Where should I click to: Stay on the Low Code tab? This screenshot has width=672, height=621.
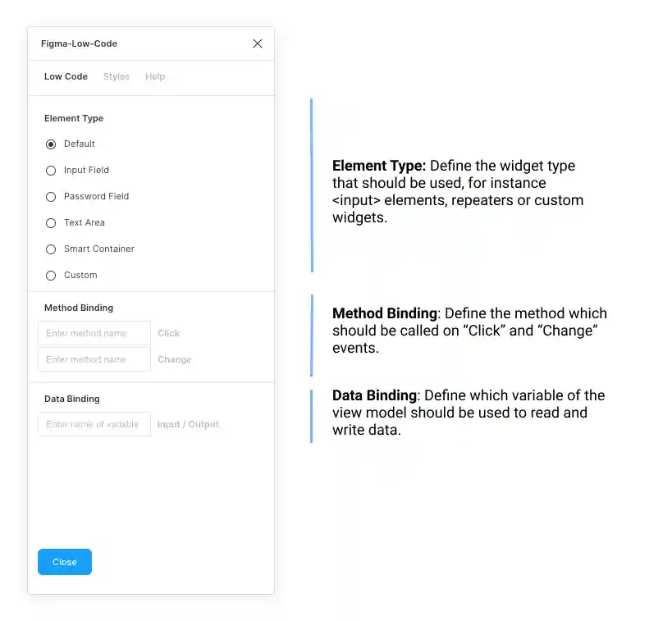pos(66,76)
